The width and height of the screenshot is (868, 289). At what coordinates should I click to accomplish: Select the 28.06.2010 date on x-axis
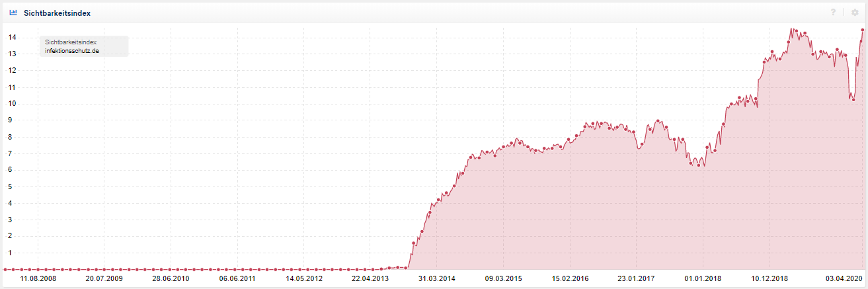(171, 279)
